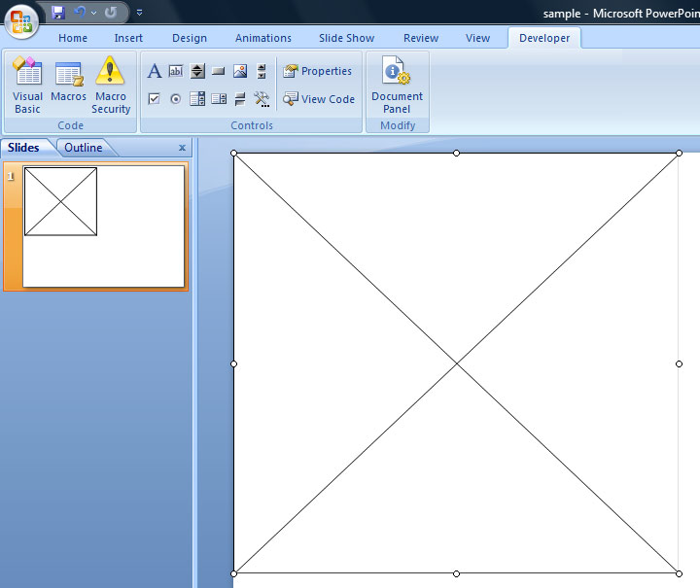700x588 pixels.
Task: Insert a Toggle Button control
Action: (x=240, y=99)
